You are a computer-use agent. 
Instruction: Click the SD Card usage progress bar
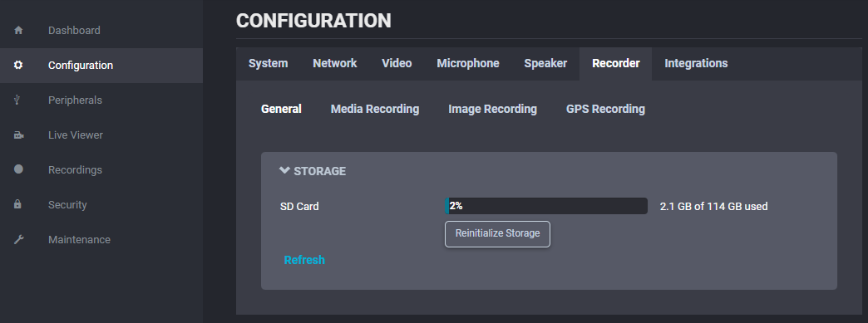(546, 206)
